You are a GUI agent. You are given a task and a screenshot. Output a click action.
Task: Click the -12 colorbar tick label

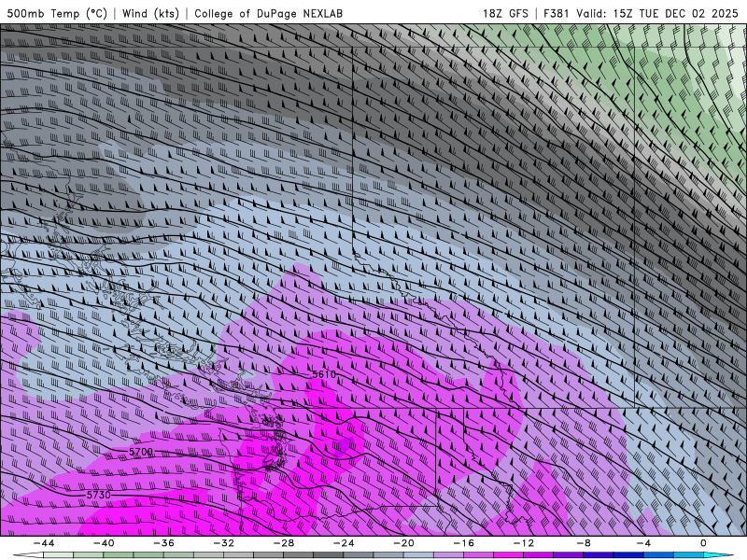coord(524,543)
